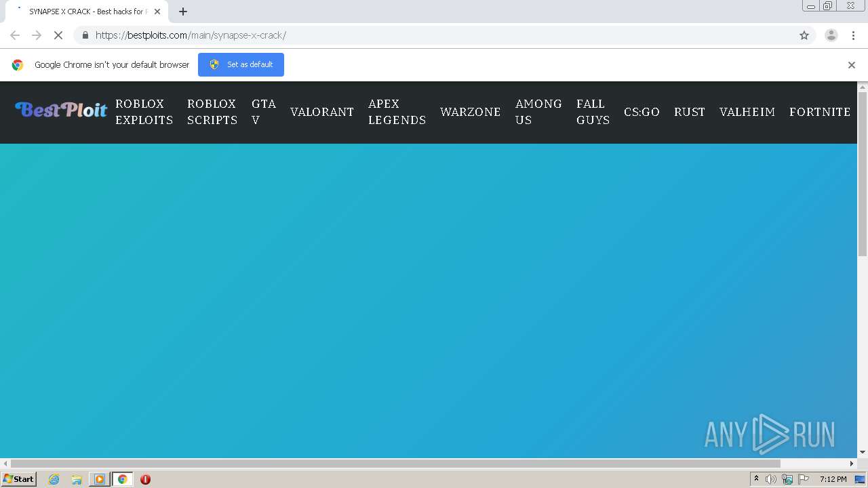Viewport: 868px width, 488px height.
Task: Click the vertical scrollbar down arrow
Action: 863,452
